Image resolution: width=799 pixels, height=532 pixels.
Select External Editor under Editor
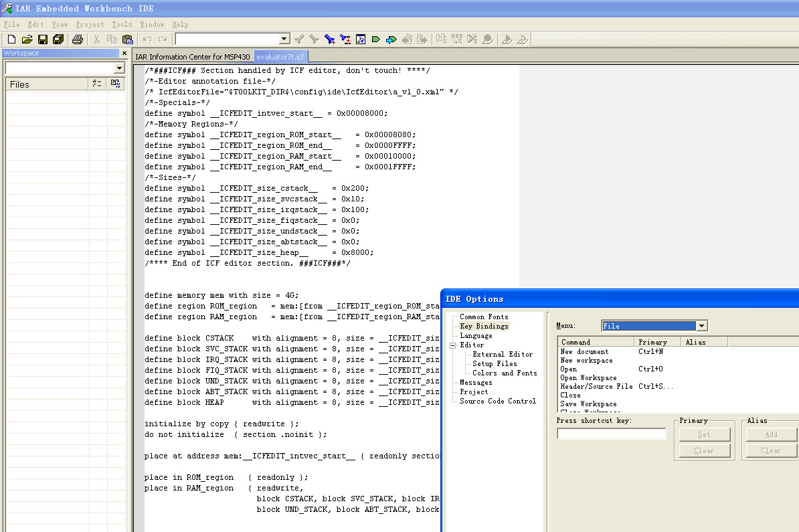coord(503,354)
